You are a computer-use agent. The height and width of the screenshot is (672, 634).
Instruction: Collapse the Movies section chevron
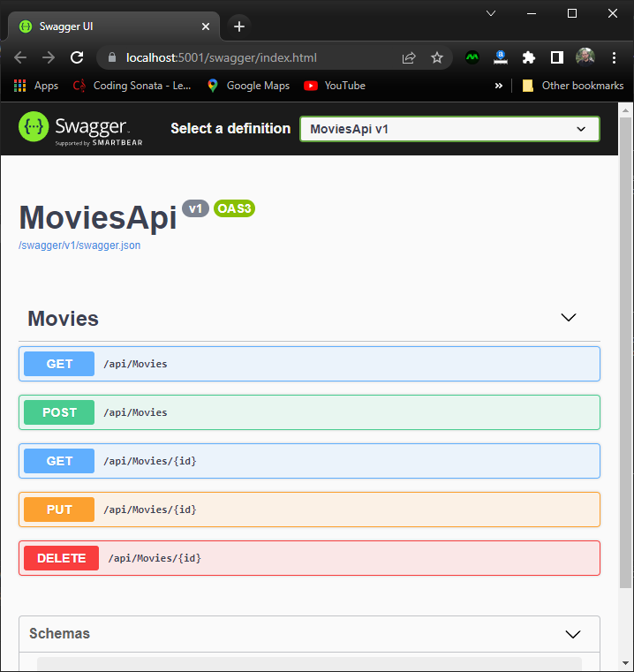coord(569,318)
